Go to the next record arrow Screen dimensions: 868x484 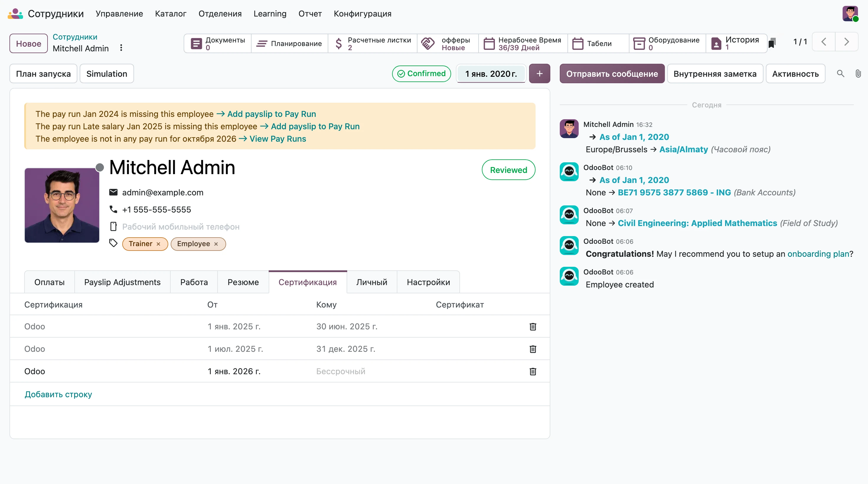click(846, 42)
